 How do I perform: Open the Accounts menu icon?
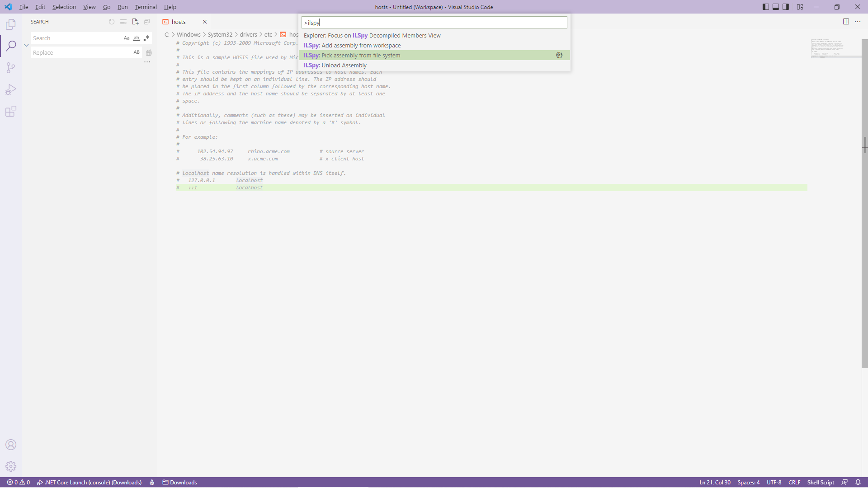coord(11,445)
